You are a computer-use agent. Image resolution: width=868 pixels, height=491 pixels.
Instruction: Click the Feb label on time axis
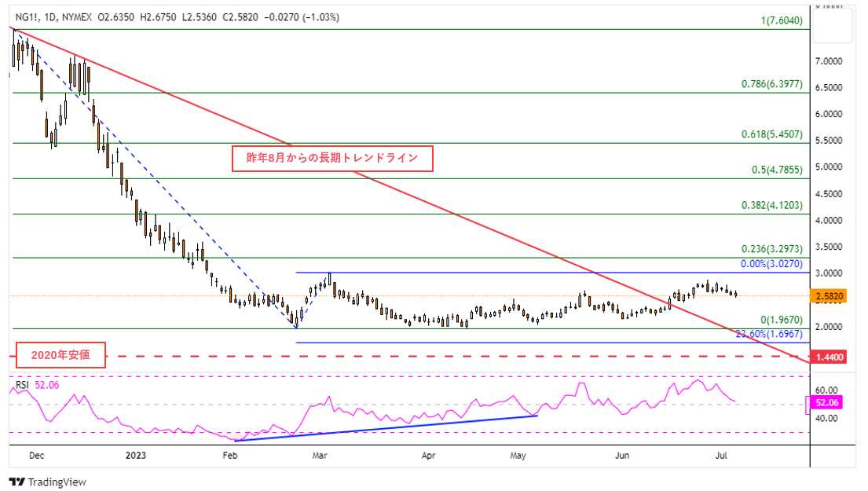click(229, 456)
